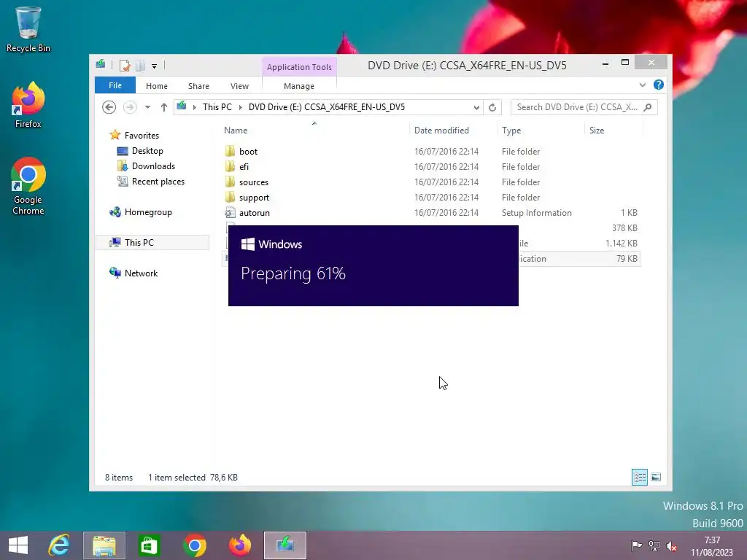Expand the root chevron before This PC
747x560 pixels.
coord(194,107)
